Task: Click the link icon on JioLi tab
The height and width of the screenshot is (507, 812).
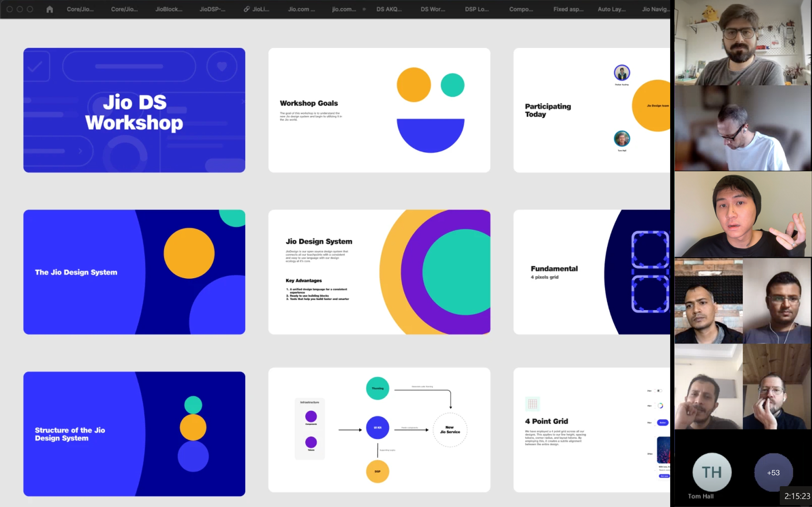Action: [247, 9]
